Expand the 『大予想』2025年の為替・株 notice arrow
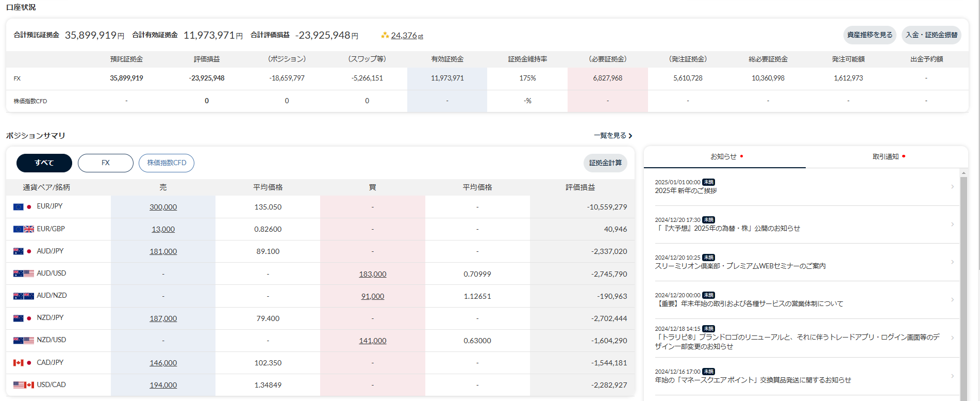 [953, 224]
